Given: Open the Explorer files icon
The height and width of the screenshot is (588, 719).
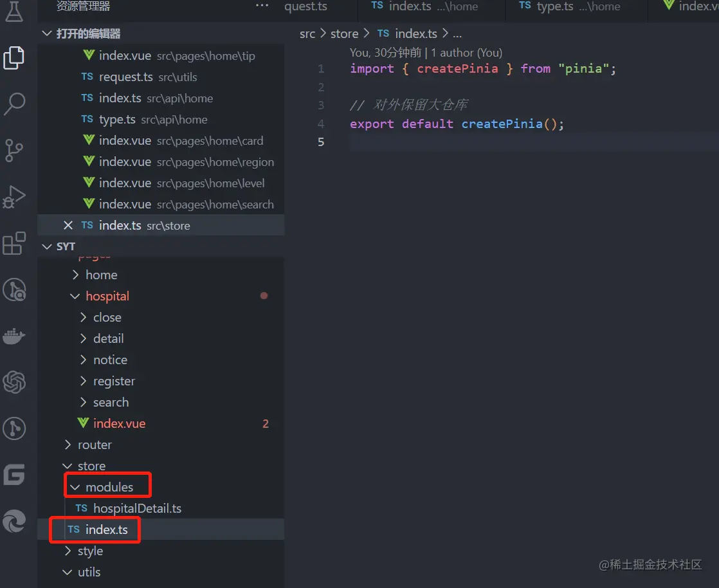Looking at the screenshot, I should pyautogui.click(x=14, y=58).
